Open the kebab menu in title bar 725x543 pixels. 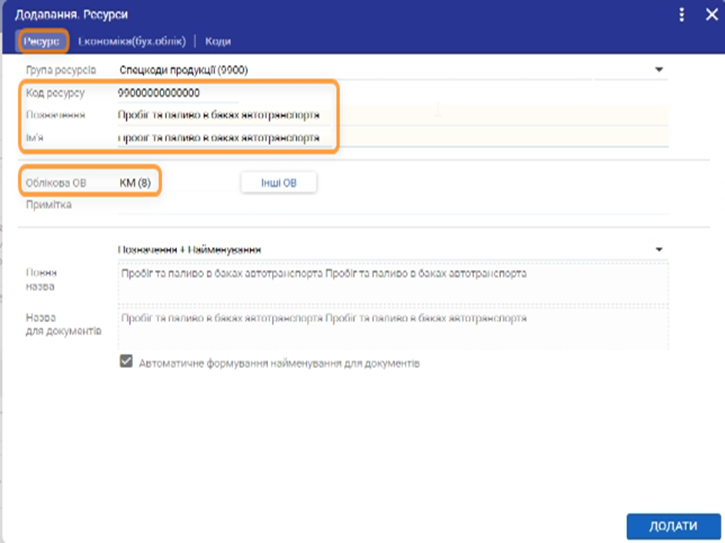pos(682,15)
